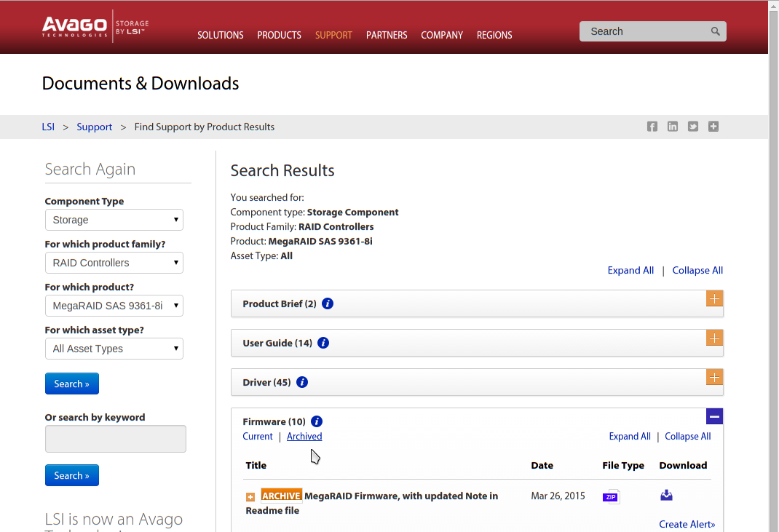Click the File Type column header
The height and width of the screenshot is (532, 779).
(623, 466)
